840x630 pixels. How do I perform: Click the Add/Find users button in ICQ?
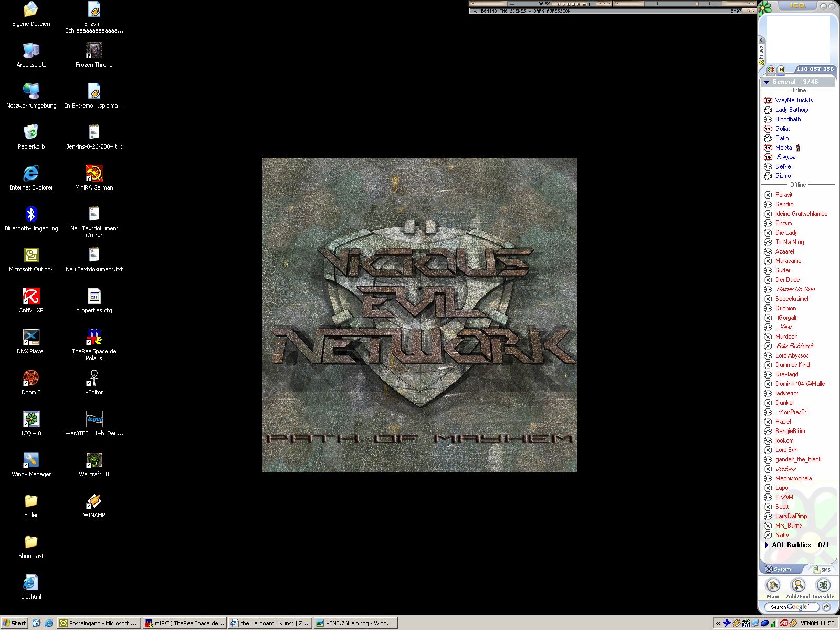(x=798, y=589)
